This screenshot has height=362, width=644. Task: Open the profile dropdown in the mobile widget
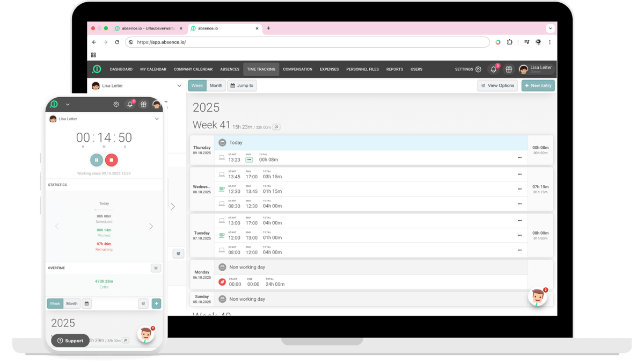click(156, 119)
